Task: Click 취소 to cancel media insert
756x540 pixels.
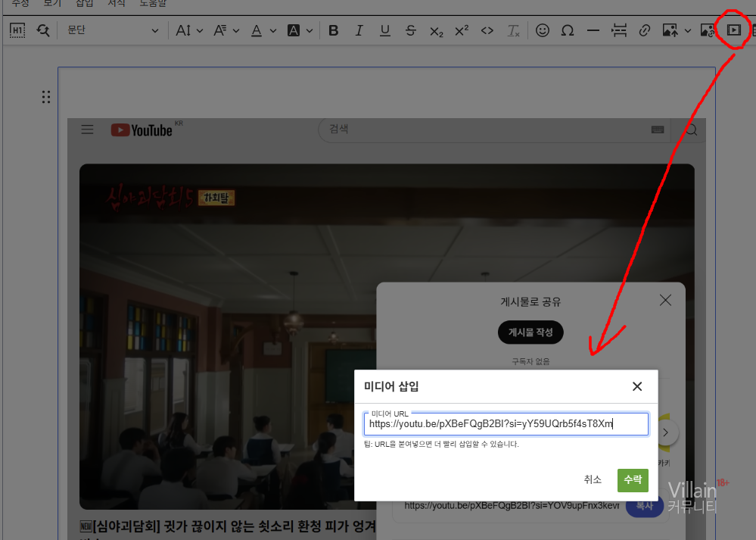Action: 593,479
